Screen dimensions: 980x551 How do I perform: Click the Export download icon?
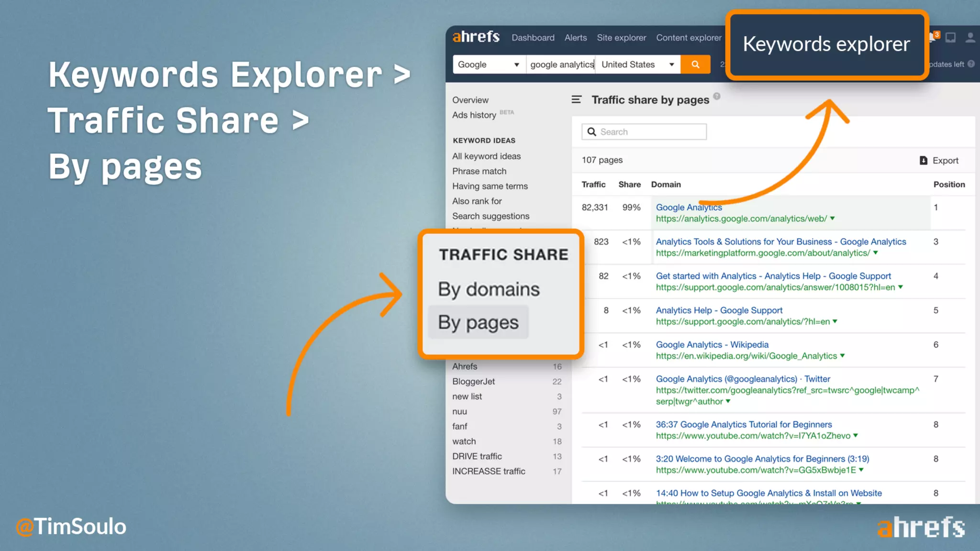pyautogui.click(x=923, y=161)
